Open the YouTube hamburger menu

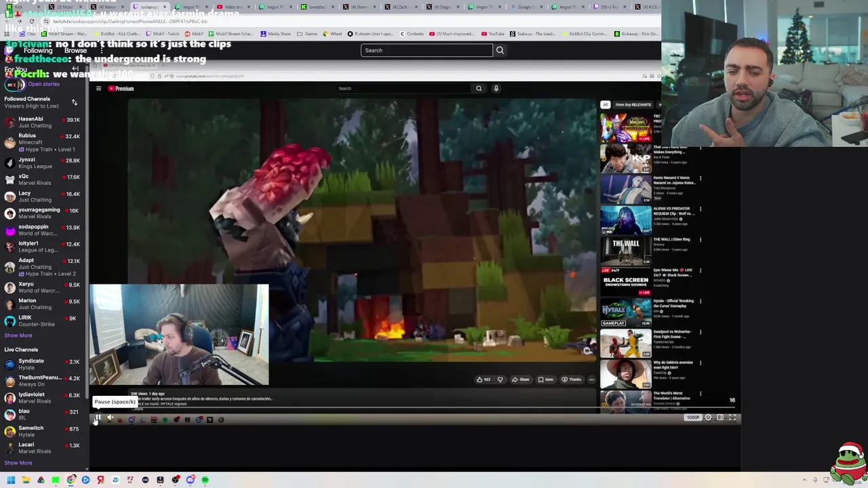tap(98, 88)
